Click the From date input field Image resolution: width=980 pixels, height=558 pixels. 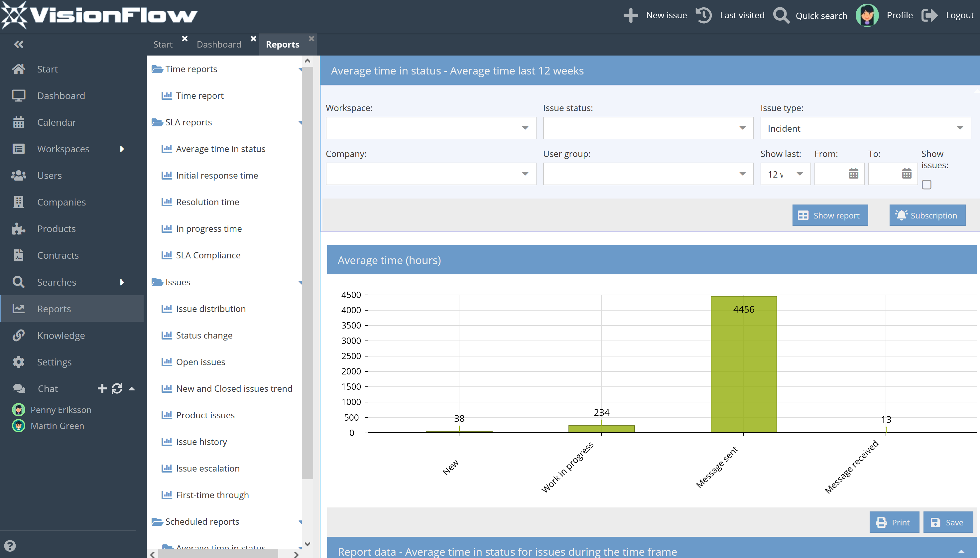point(839,174)
